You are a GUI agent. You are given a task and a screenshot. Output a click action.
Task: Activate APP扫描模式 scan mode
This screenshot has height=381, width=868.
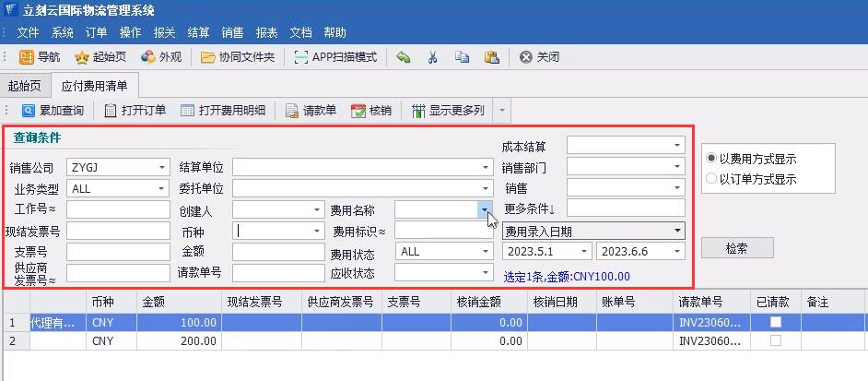pos(335,57)
